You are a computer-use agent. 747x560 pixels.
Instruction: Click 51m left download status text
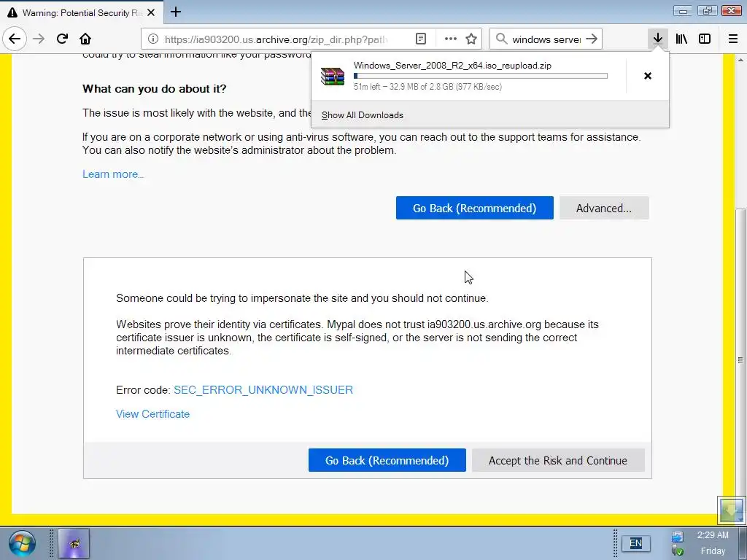pos(427,87)
